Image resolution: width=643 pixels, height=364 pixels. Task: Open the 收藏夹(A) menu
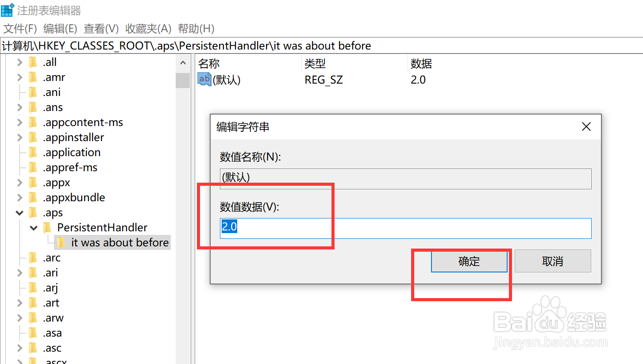pyautogui.click(x=148, y=29)
